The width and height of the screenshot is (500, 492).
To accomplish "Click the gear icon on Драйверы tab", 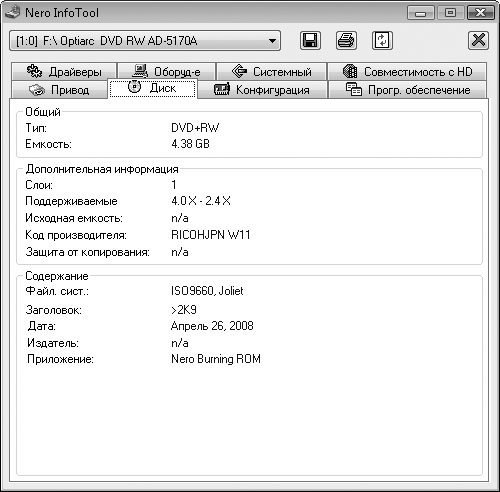I will (34, 71).
